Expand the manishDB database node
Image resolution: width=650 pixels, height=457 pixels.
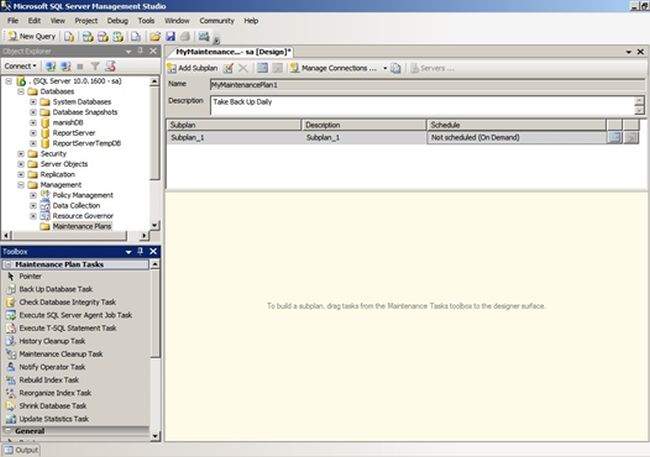tap(33, 123)
